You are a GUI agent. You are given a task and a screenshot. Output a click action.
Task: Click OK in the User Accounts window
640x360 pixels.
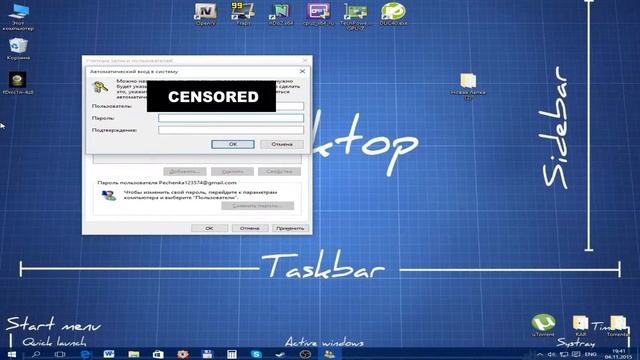[x=209, y=228]
